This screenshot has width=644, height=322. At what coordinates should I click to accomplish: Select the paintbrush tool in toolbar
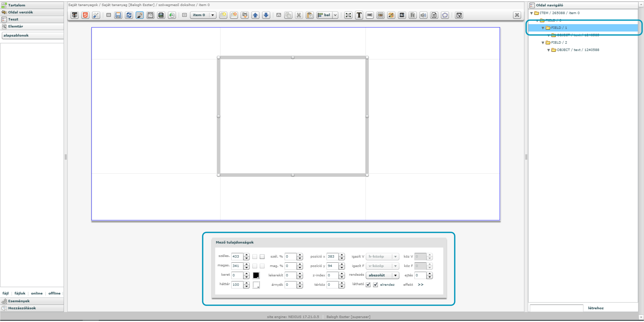140,15
